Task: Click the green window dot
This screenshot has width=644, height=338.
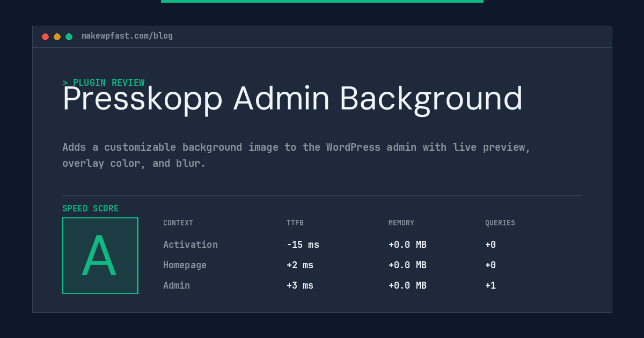Action: (x=69, y=36)
